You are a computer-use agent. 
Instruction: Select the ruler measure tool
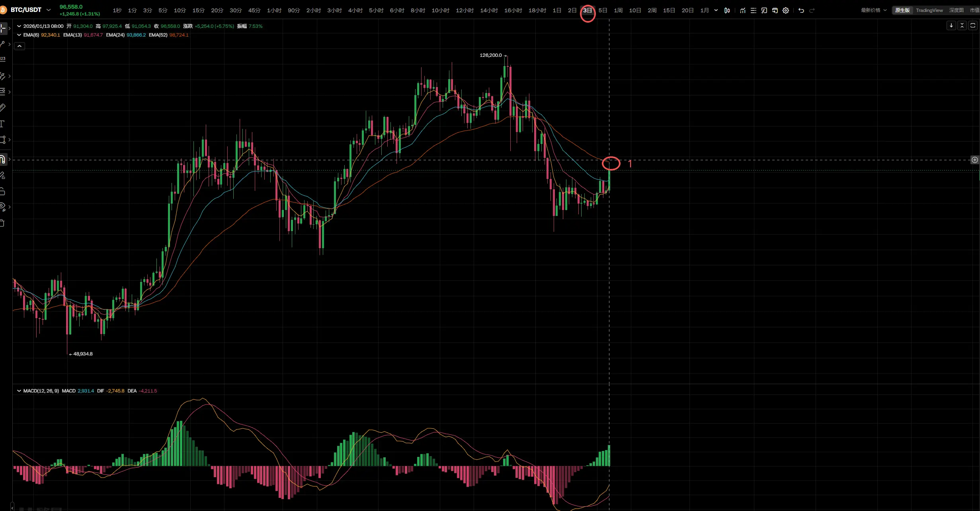[x=2, y=107]
